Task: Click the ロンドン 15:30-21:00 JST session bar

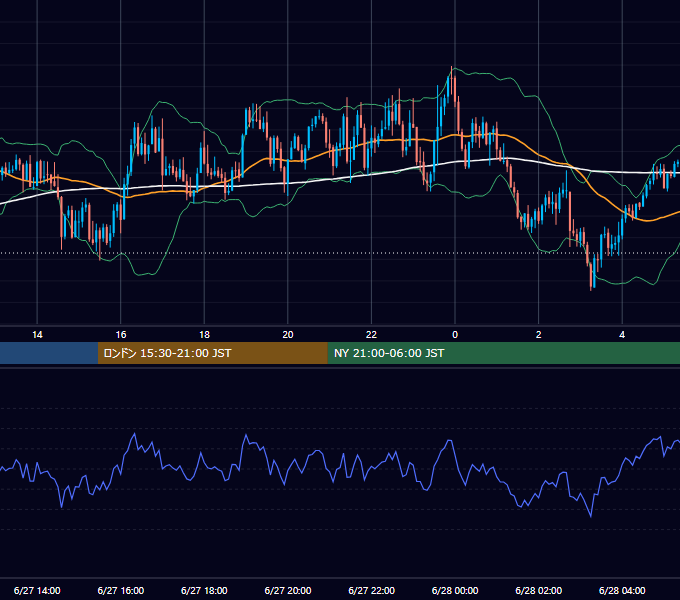Action: (x=212, y=353)
